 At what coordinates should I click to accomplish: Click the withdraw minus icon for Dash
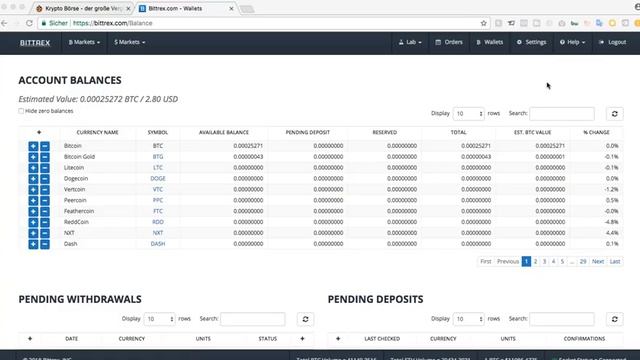45,244
